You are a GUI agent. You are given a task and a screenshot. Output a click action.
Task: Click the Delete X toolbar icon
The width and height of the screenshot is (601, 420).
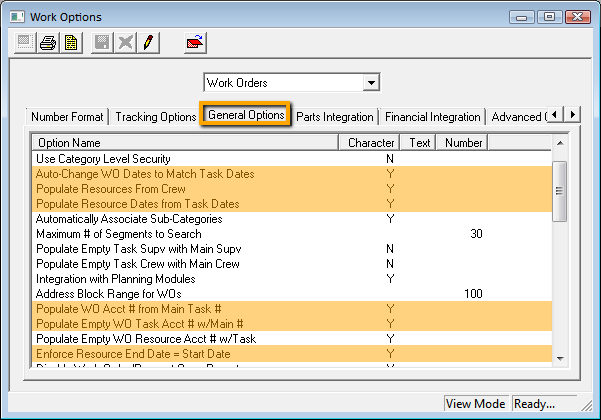[126, 43]
